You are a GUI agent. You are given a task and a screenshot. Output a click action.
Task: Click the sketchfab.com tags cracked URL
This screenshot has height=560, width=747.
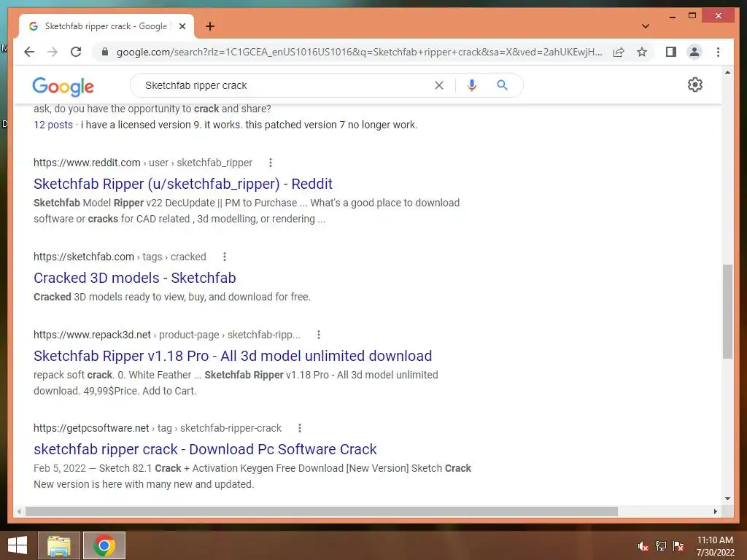pos(120,257)
